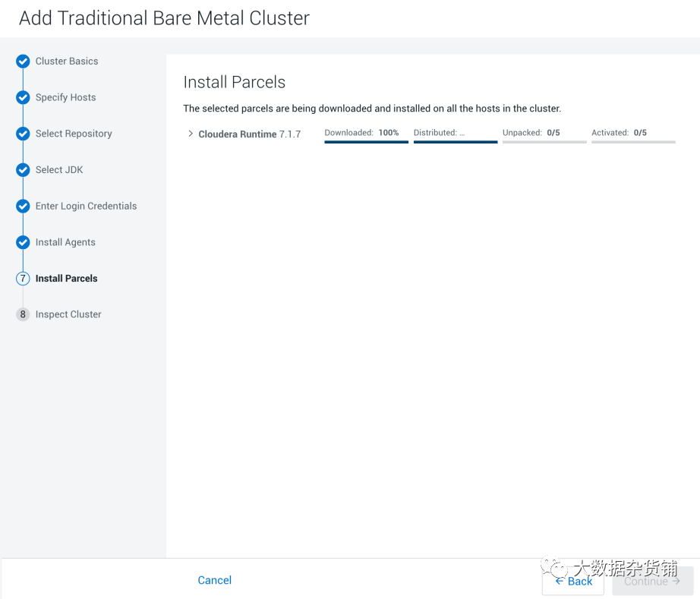Click the Continue button
This screenshot has height=599, width=700.
pyautogui.click(x=651, y=582)
